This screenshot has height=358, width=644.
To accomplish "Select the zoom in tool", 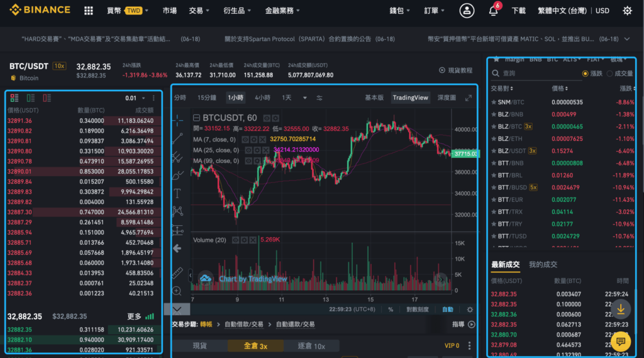I will 177,291.
